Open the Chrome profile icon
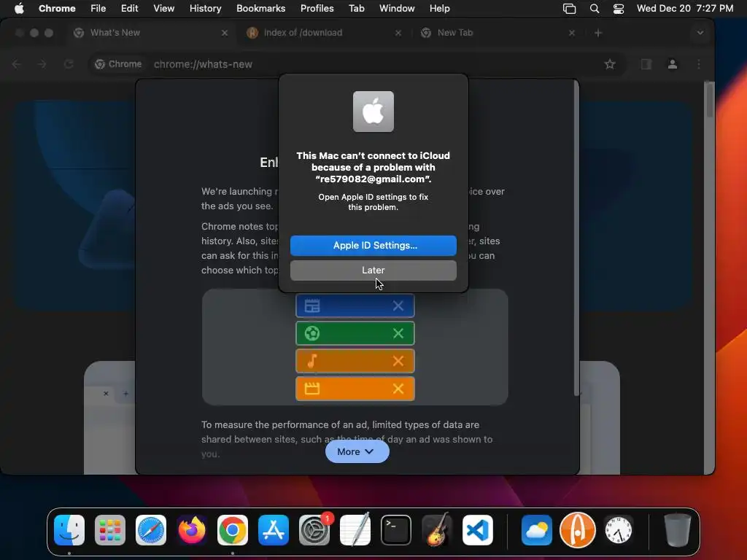Screen dimensions: 747x560 click(x=672, y=64)
